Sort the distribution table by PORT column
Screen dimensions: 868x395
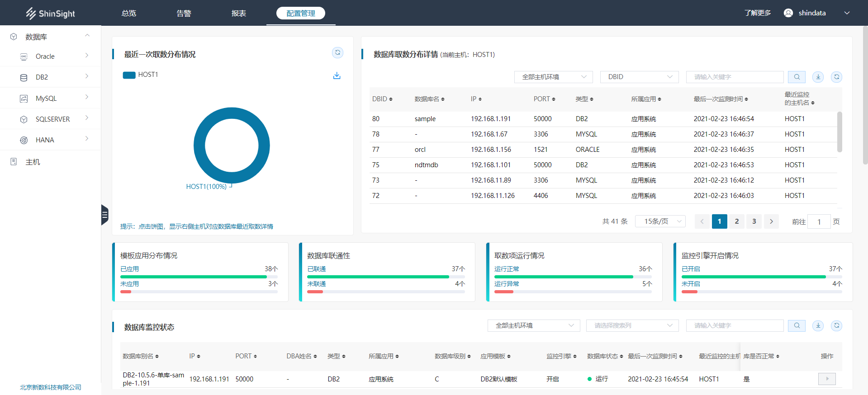(544, 99)
